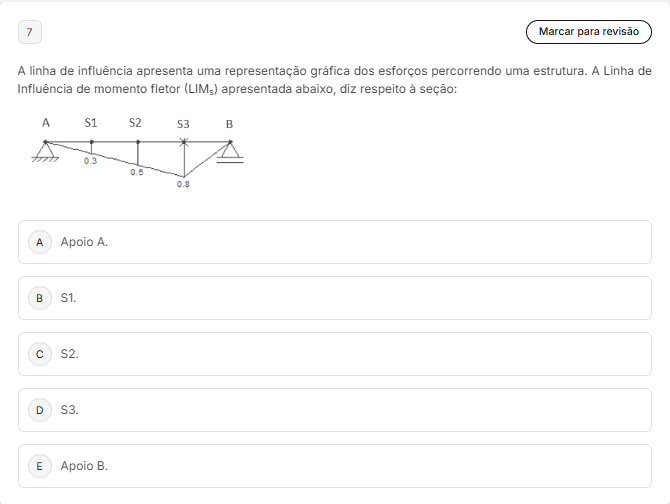Viewport: 670px width, 504px height.
Task: Click the 0.8 ordinate label in diagram
Action: (183, 184)
